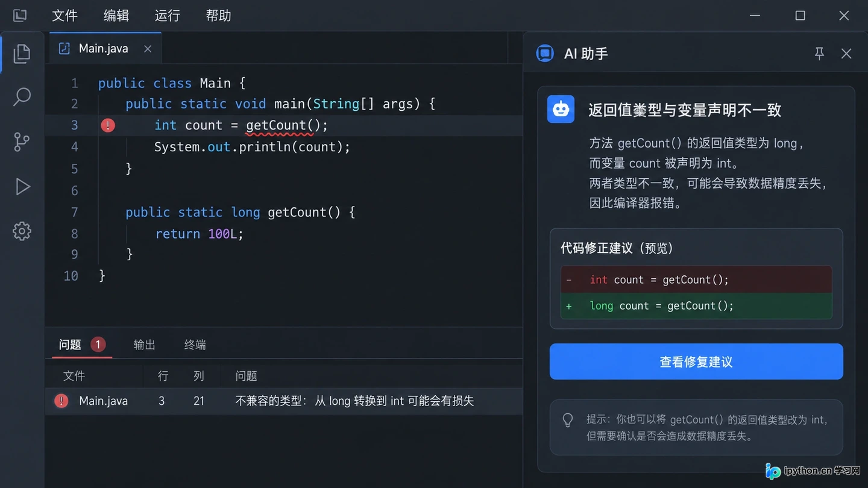Image resolution: width=868 pixels, height=488 pixels.
Task: Pin the AI 助手 panel
Action: 819,54
